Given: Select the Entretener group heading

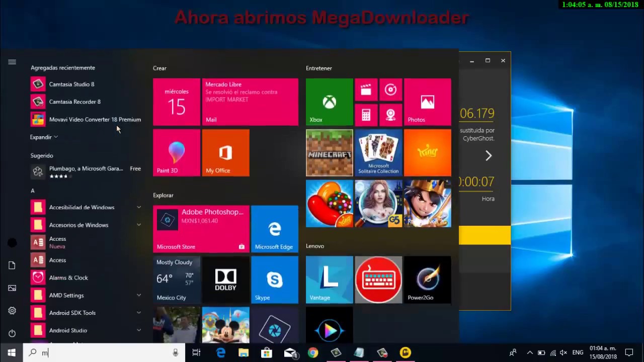Looking at the screenshot, I should (319, 68).
